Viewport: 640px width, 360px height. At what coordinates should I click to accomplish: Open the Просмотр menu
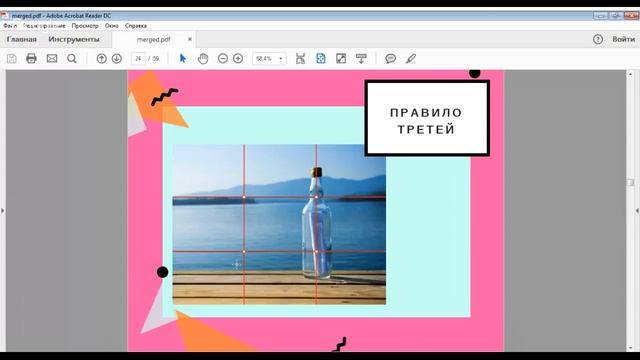85,26
